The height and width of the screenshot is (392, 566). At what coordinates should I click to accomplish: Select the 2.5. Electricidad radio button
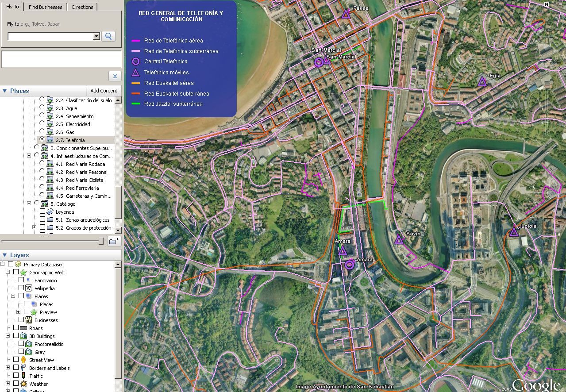coord(42,123)
